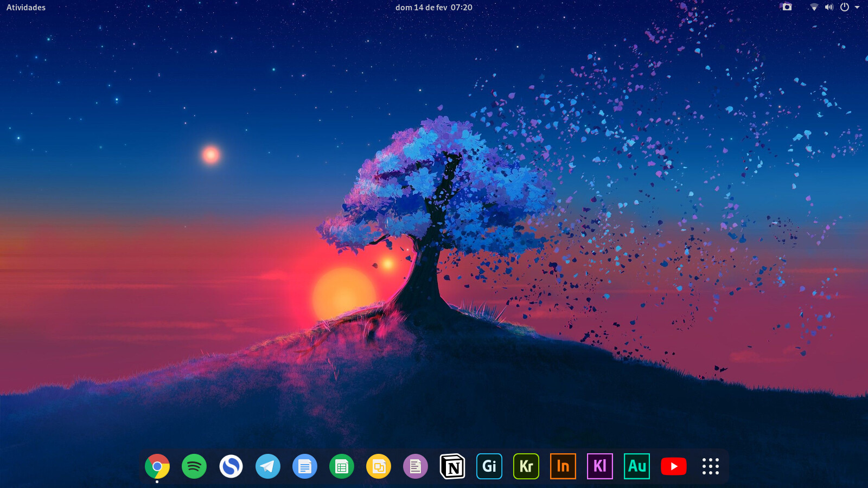Open the green Google Sheets icon
Image resolution: width=868 pixels, height=488 pixels.
(342, 466)
